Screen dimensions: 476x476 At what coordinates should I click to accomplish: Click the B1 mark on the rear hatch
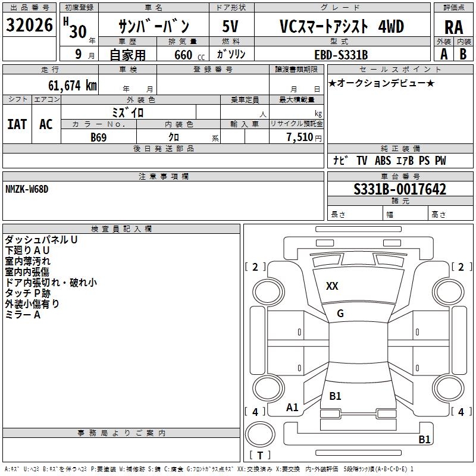(335, 396)
